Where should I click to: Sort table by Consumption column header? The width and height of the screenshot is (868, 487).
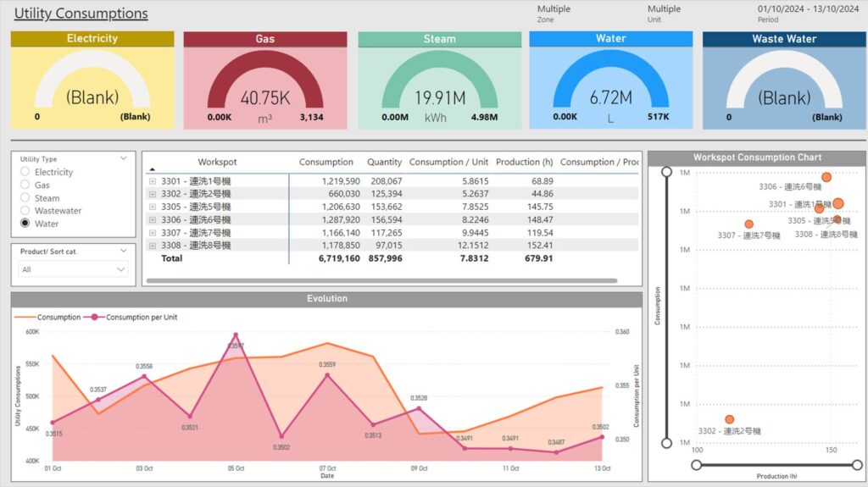click(325, 162)
